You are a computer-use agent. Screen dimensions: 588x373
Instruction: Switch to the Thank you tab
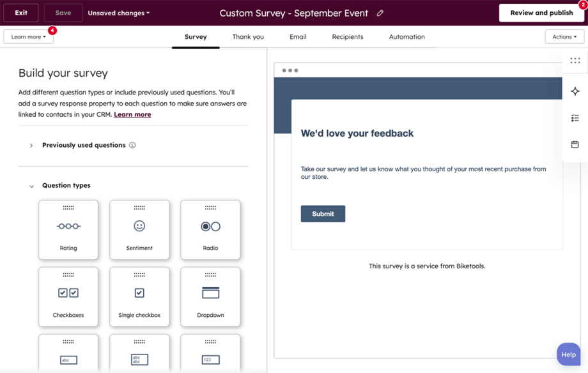tap(248, 36)
